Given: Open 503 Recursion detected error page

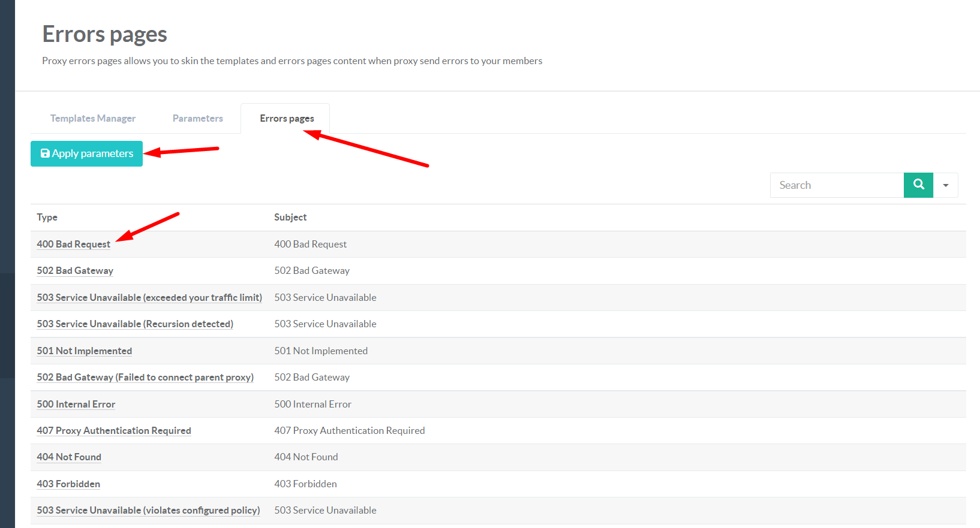Looking at the screenshot, I should click(x=135, y=324).
